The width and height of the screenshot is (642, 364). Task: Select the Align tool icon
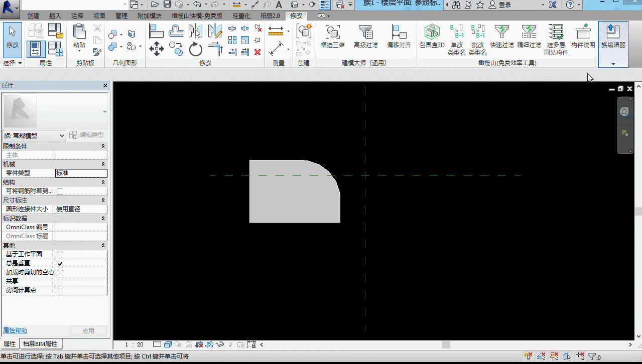coord(157,31)
